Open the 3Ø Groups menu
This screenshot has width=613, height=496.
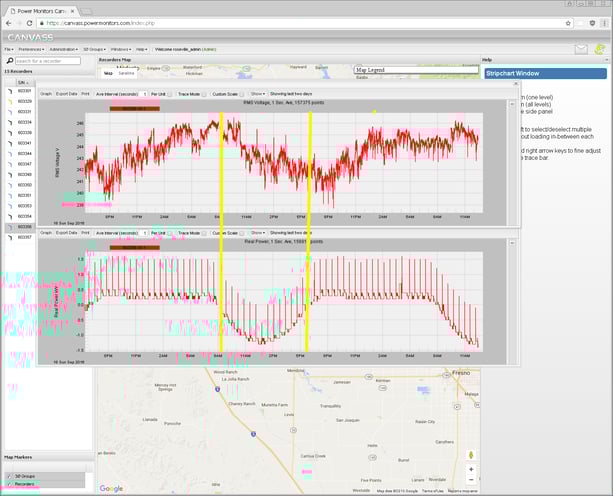click(x=94, y=50)
